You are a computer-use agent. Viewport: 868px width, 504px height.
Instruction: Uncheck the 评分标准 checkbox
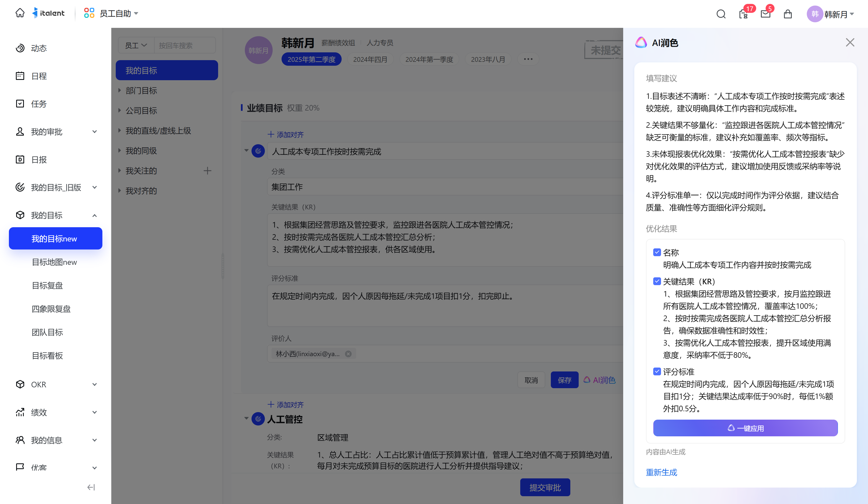[657, 371]
